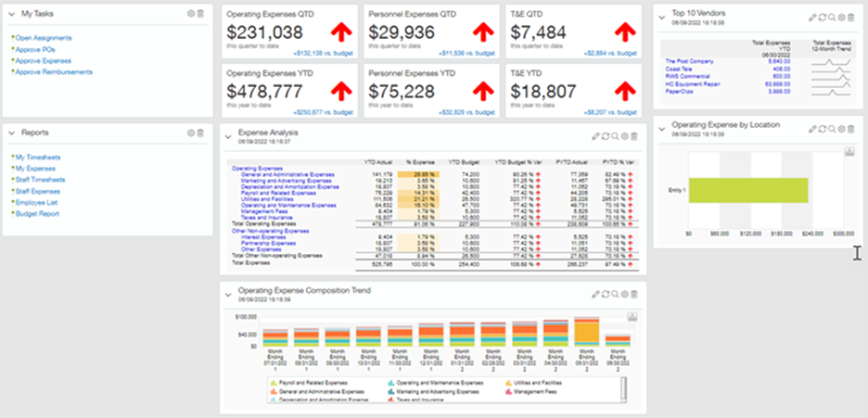Click My Timesheets in Reports
The image size is (868, 418).
pos(36,158)
